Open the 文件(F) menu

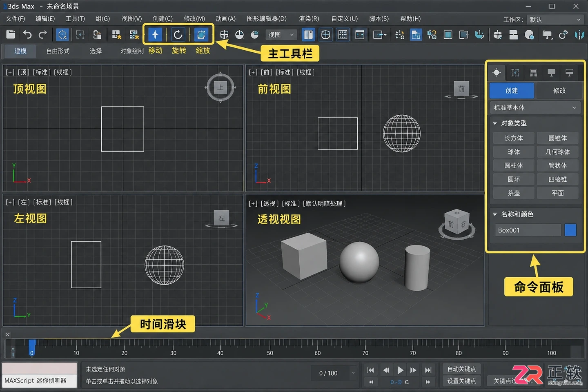click(16, 19)
